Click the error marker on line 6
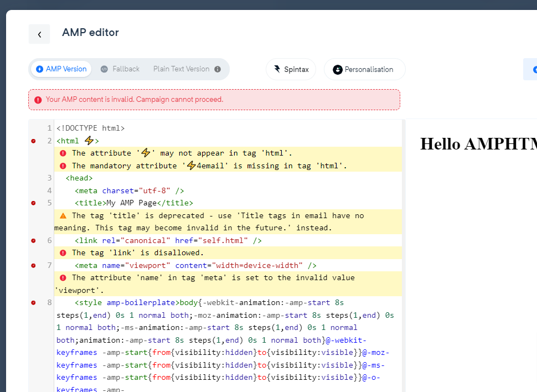The height and width of the screenshot is (392, 537). pyautogui.click(x=33, y=240)
